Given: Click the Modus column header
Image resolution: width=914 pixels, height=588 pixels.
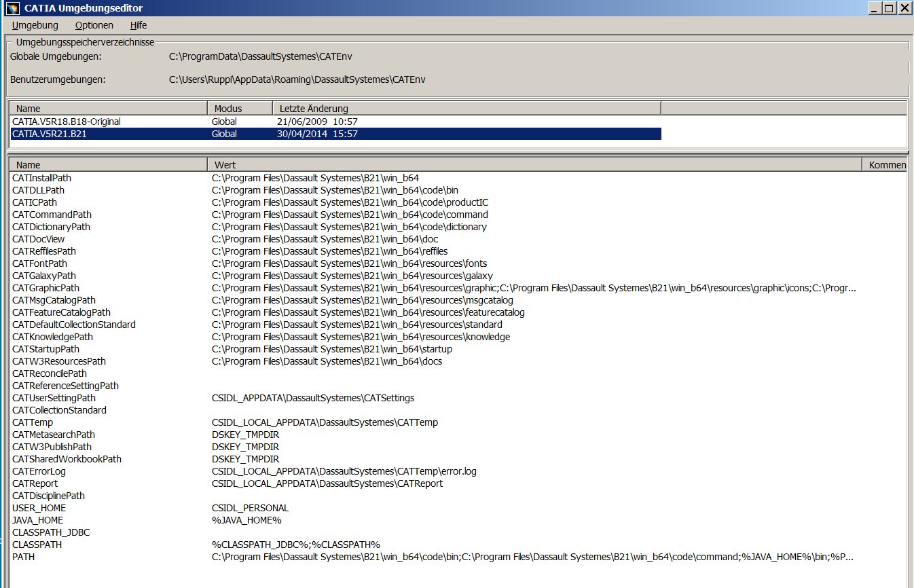Looking at the screenshot, I should coord(240,109).
